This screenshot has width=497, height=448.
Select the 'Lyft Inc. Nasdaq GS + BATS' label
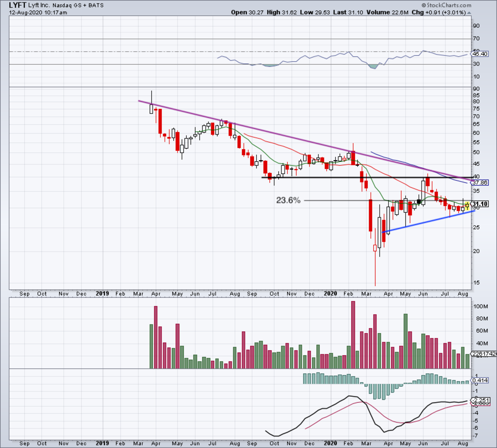(66, 6)
